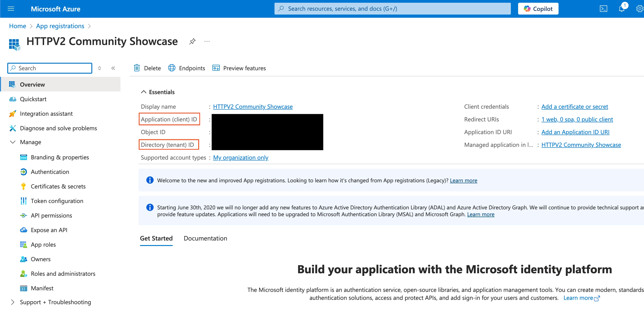Viewport: 644px width, 321px height.
Task: Open the Managed application HTTPV2 Community Showcase link
Action: 581,145
